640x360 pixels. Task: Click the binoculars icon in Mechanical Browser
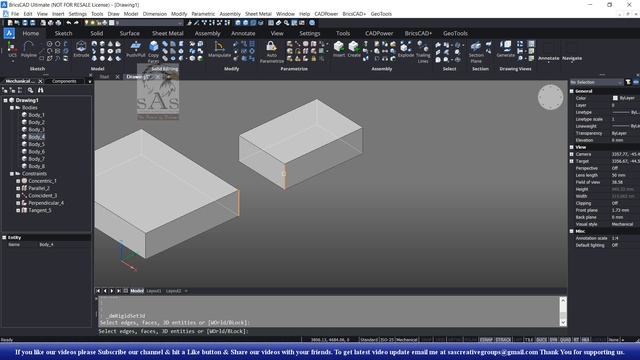tap(40, 90)
